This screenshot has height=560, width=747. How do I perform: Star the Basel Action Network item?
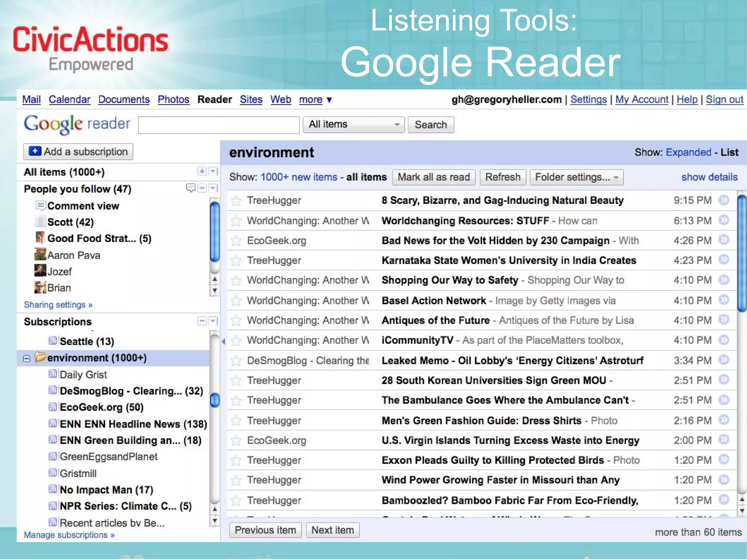[236, 301]
